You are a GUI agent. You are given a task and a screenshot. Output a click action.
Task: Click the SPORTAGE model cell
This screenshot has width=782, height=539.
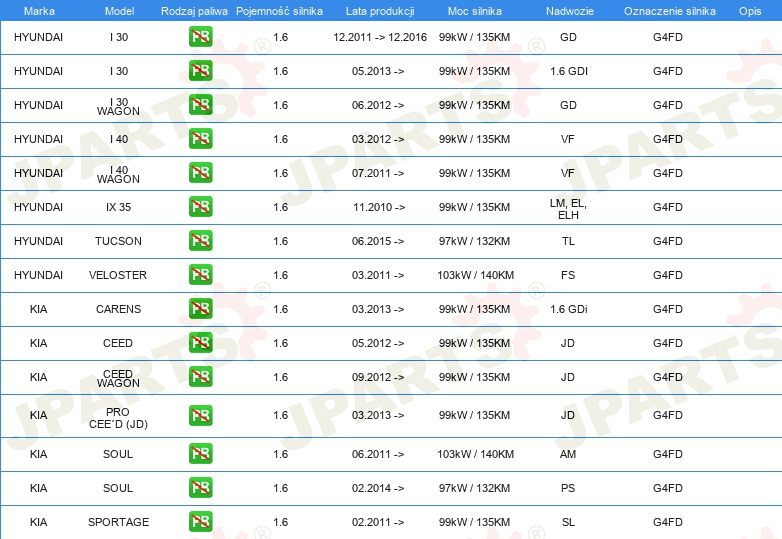(x=118, y=522)
